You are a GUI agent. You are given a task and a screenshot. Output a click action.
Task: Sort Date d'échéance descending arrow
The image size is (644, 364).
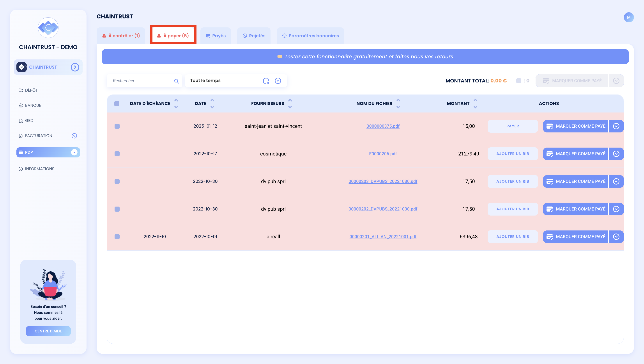176,107
